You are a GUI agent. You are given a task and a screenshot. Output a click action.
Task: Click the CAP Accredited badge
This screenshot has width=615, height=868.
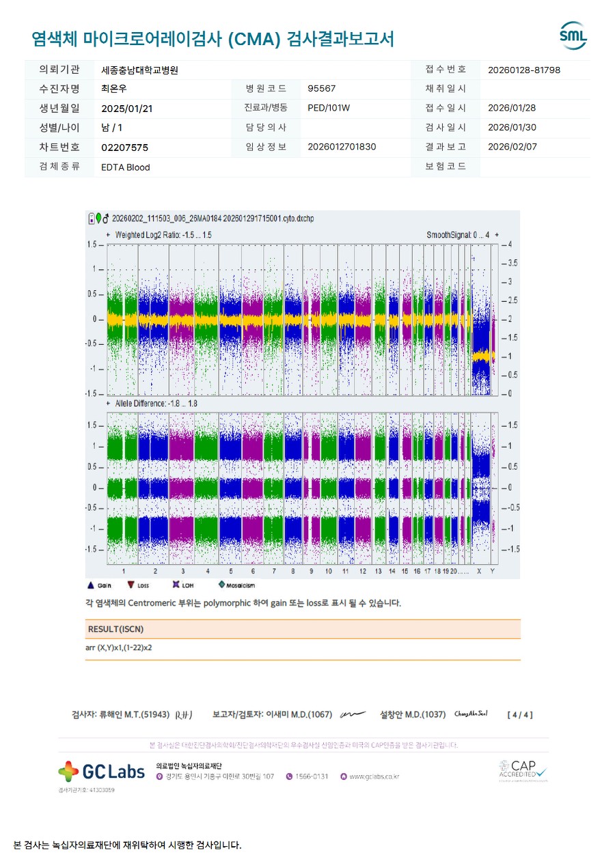point(523,771)
